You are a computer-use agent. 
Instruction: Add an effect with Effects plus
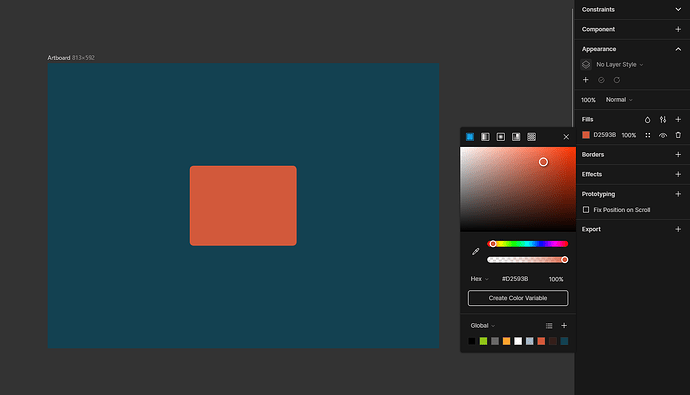(678, 174)
